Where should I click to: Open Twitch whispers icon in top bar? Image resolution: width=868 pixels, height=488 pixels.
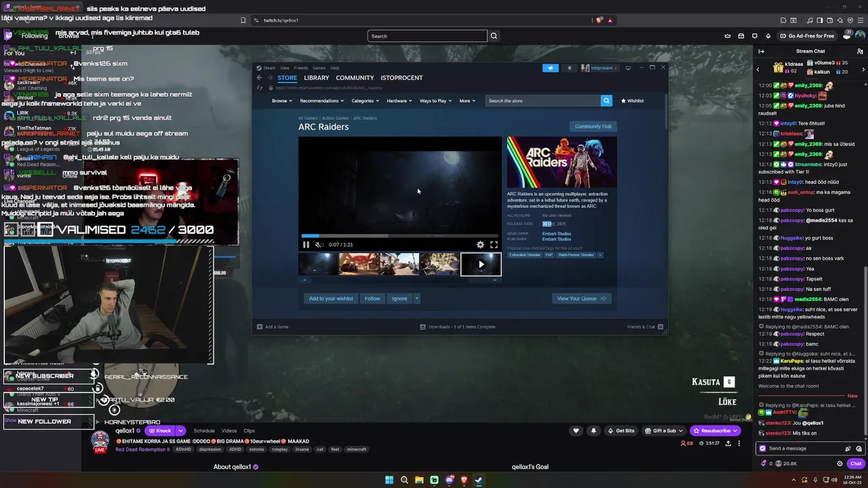755,36
